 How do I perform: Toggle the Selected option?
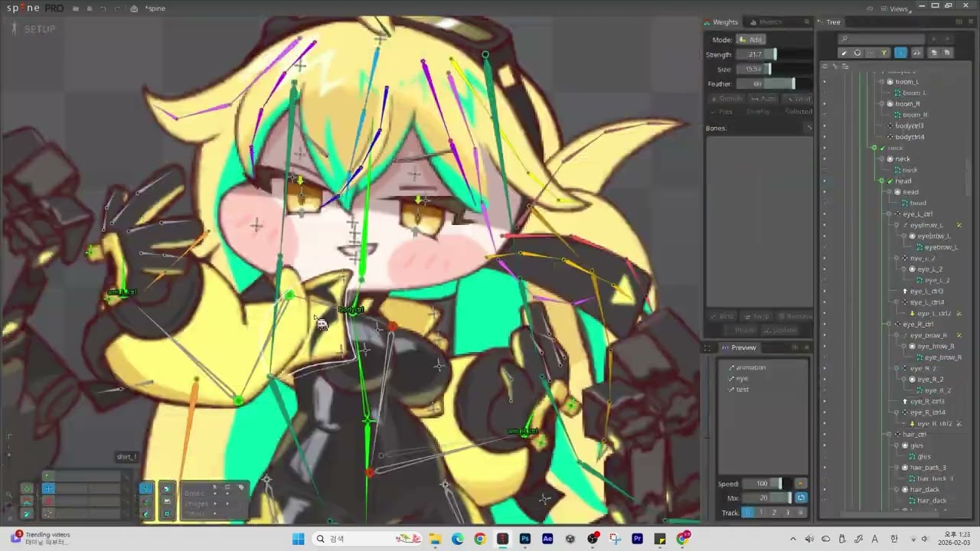pos(799,112)
